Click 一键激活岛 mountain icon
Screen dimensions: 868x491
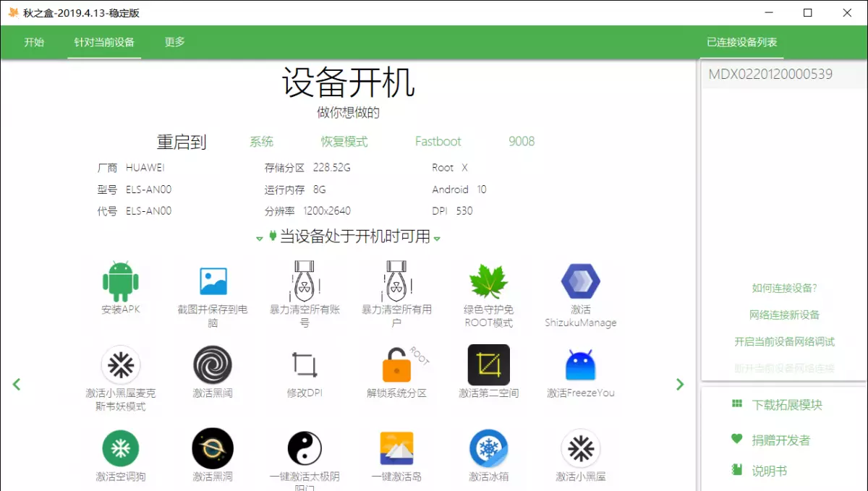(396, 448)
